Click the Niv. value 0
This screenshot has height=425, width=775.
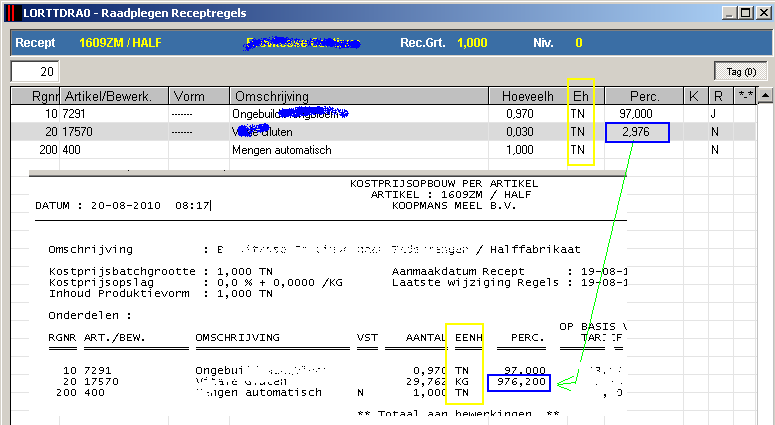click(579, 43)
